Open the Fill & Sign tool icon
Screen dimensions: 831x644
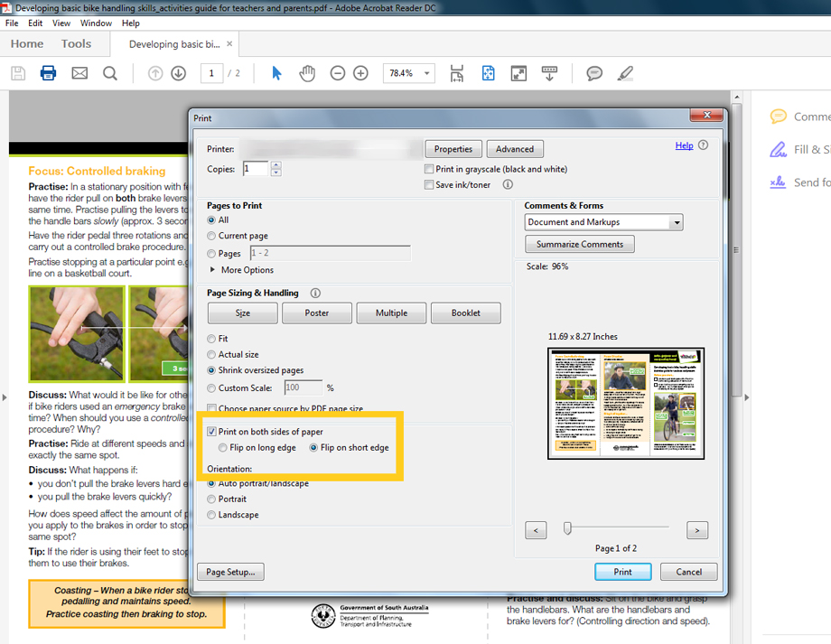(778, 149)
